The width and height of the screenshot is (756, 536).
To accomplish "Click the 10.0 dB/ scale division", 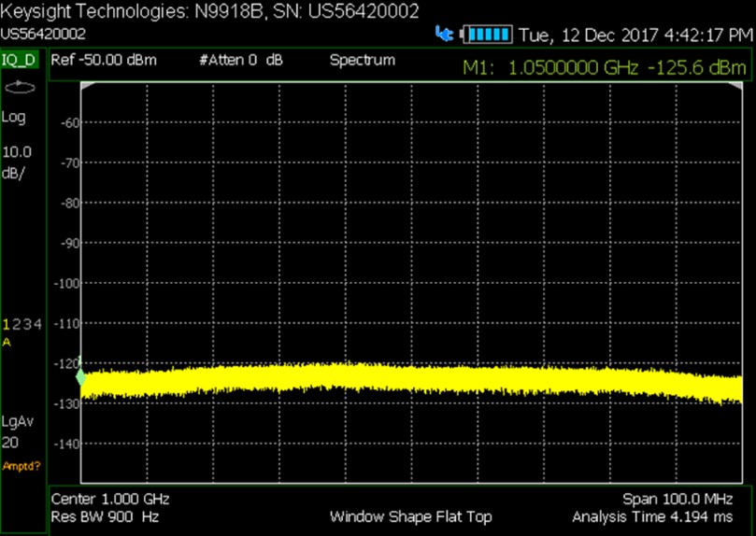I will click(17, 162).
